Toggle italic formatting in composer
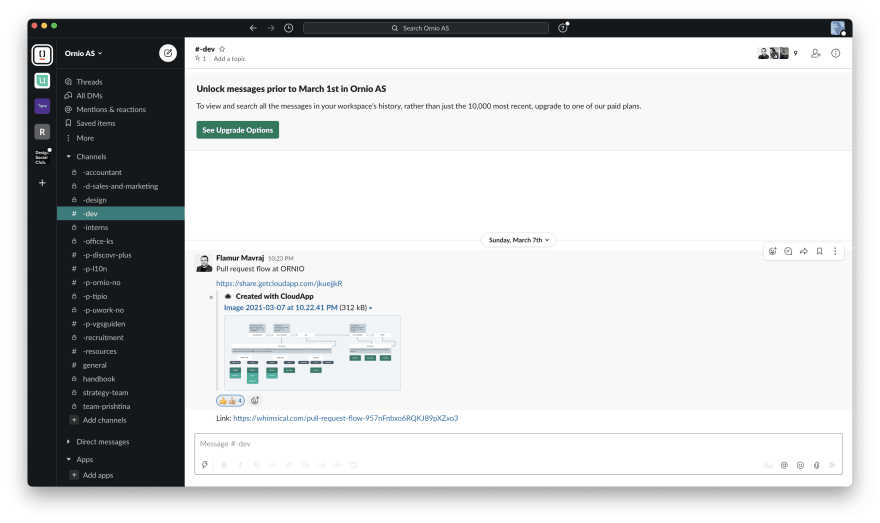Viewport: 880px width, 523px height. (240, 465)
